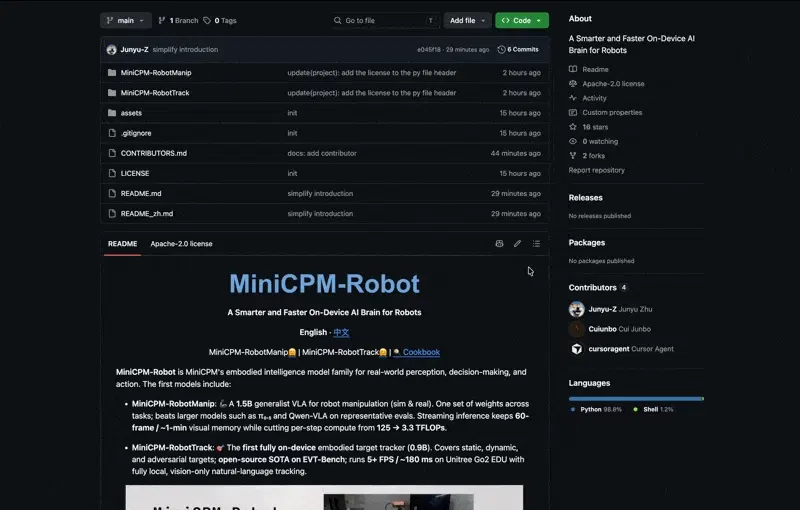The height and width of the screenshot is (510, 800).
Task: Open the LICENSE file
Action: [x=135, y=173]
